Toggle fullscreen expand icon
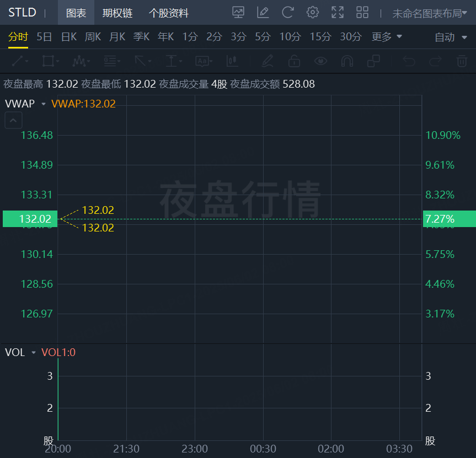 pos(338,13)
